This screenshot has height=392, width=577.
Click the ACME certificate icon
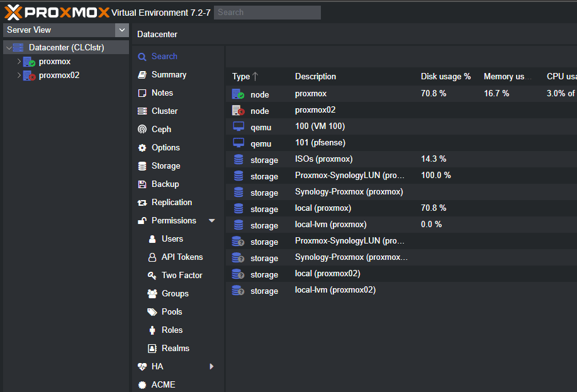142,385
